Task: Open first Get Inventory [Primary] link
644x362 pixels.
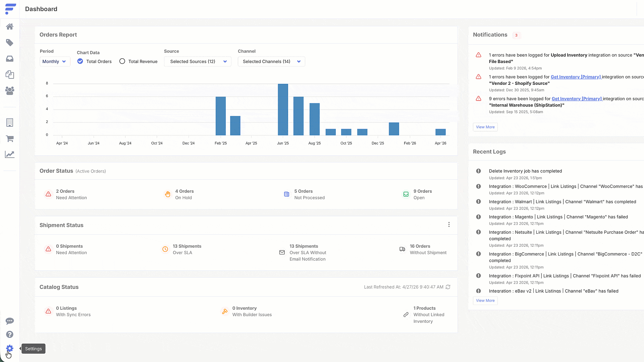Action: pyautogui.click(x=576, y=77)
